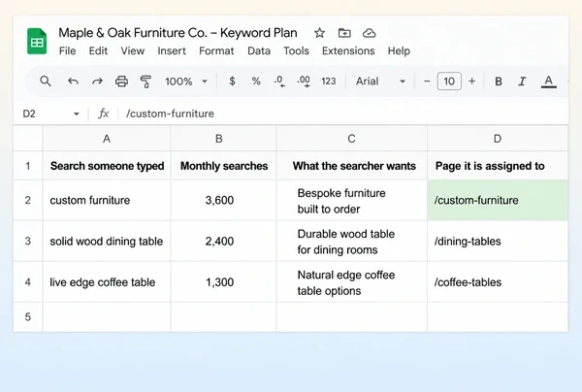Click the document title Maple & Oak Furniture Co.
The width and height of the screenshot is (582, 392).
point(178,33)
